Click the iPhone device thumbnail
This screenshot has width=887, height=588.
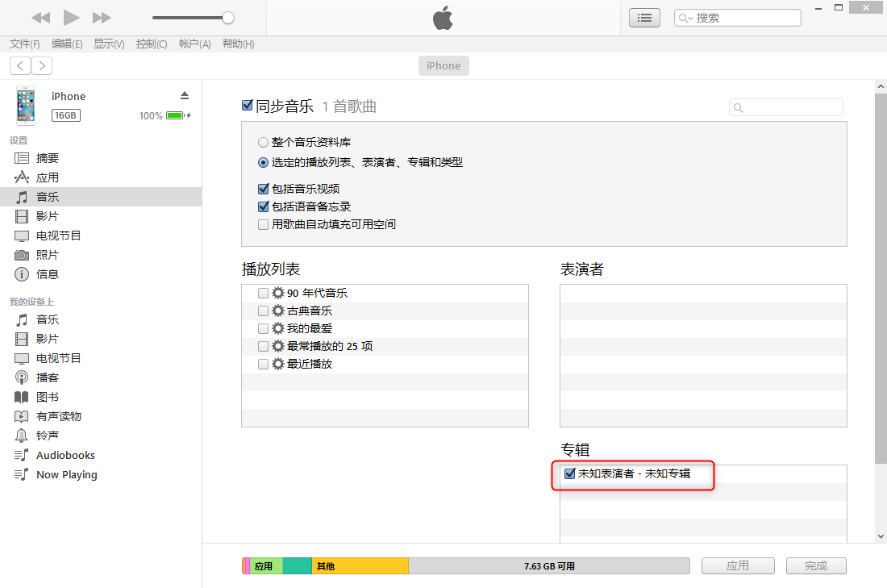(26, 106)
